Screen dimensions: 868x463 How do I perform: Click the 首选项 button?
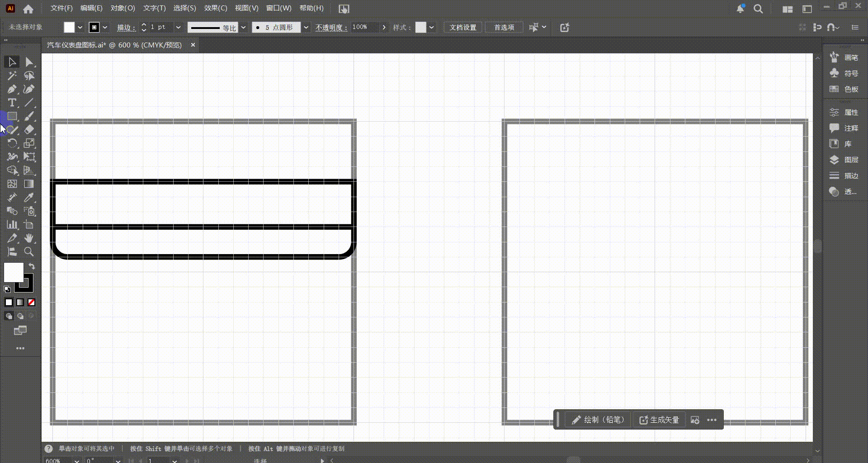[x=504, y=28]
